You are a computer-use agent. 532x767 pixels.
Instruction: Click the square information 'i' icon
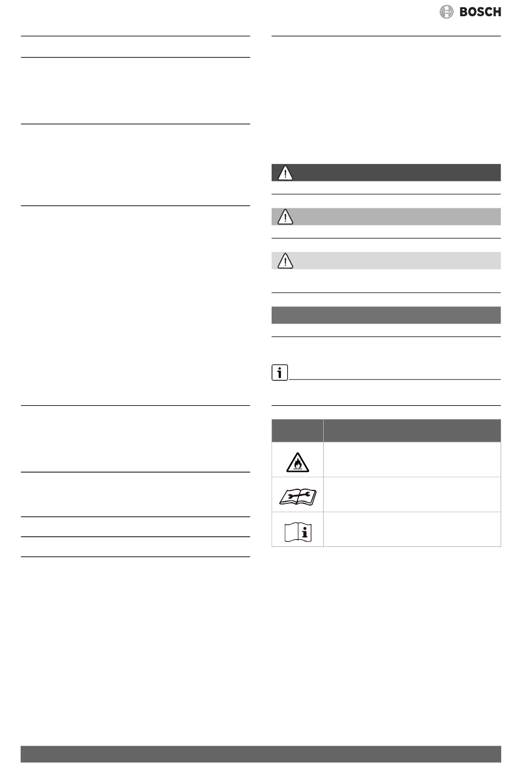click(x=279, y=373)
